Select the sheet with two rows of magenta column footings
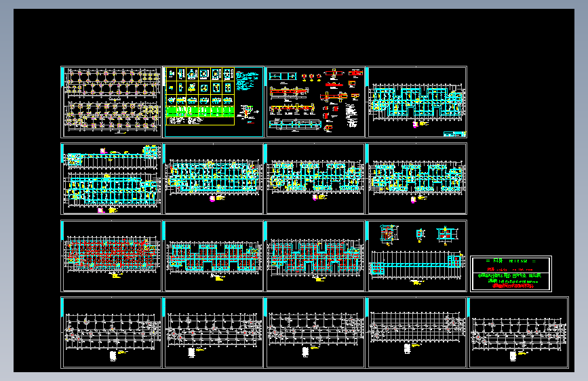 pyautogui.click(x=111, y=102)
